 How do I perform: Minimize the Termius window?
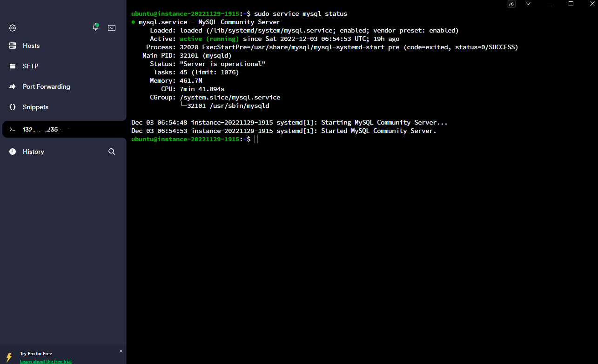pos(550,4)
